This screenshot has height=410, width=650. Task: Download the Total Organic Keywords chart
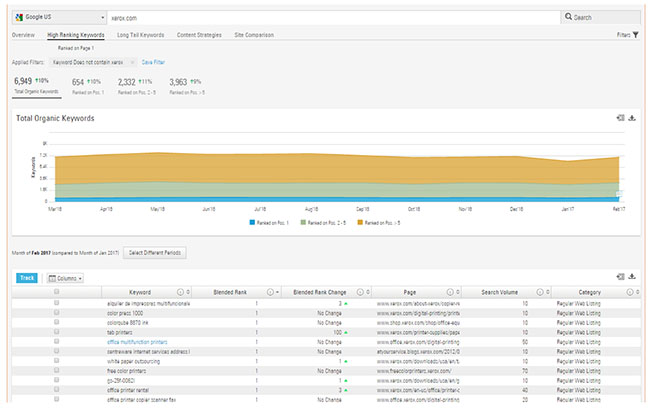632,118
